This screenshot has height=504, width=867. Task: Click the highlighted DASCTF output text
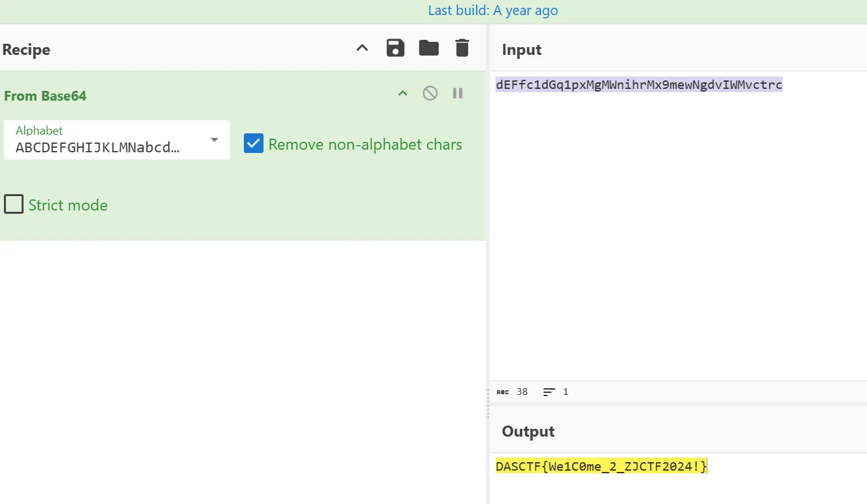tap(601, 467)
